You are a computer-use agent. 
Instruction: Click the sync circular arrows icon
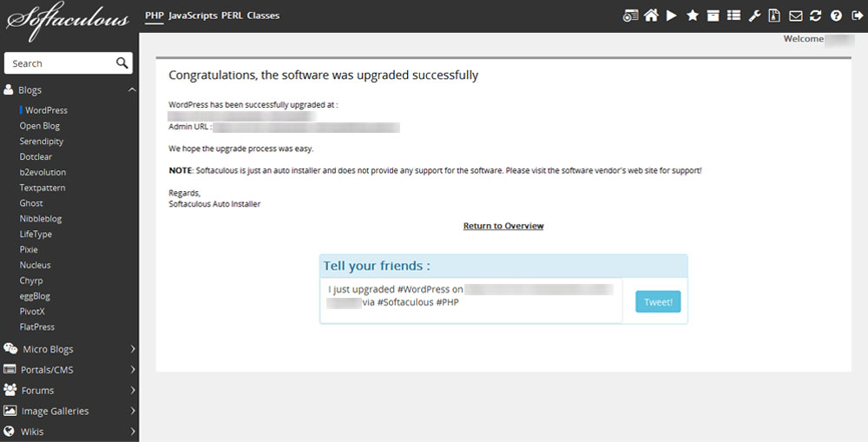pyautogui.click(x=815, y=16)
